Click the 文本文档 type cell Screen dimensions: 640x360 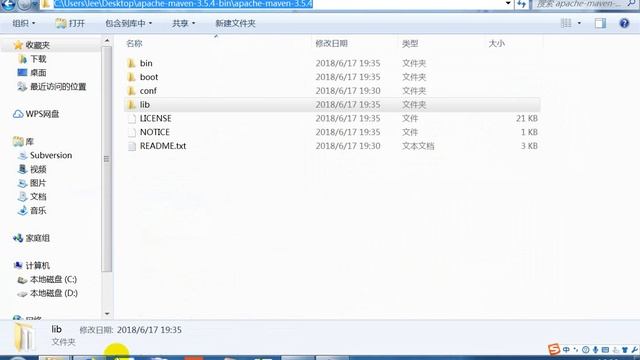click(418, 146)
